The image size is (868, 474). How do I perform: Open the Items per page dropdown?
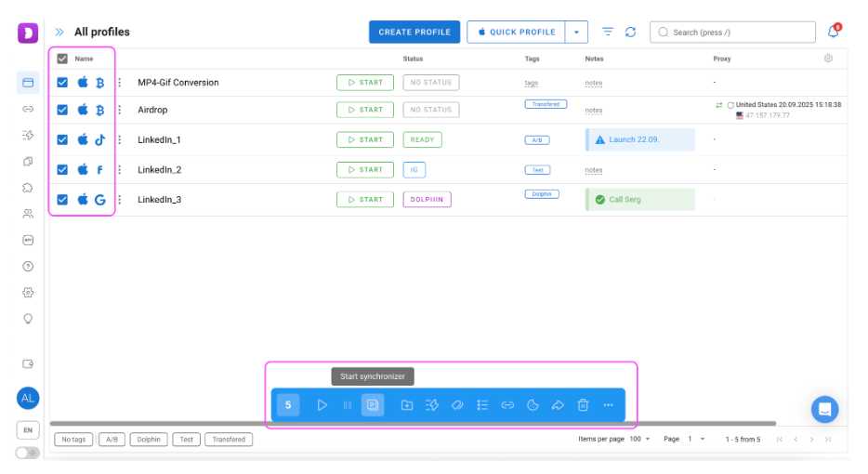tap(640, 439)
